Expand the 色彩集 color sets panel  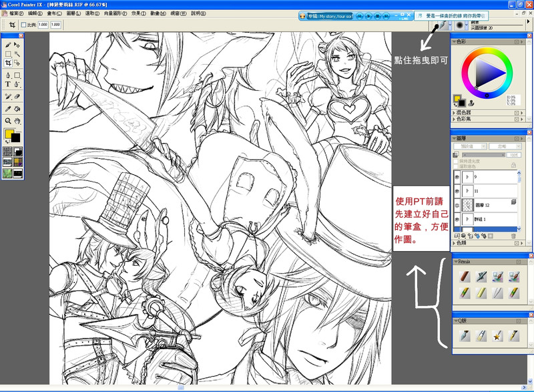pyautogui.click(x=454, y=119)
